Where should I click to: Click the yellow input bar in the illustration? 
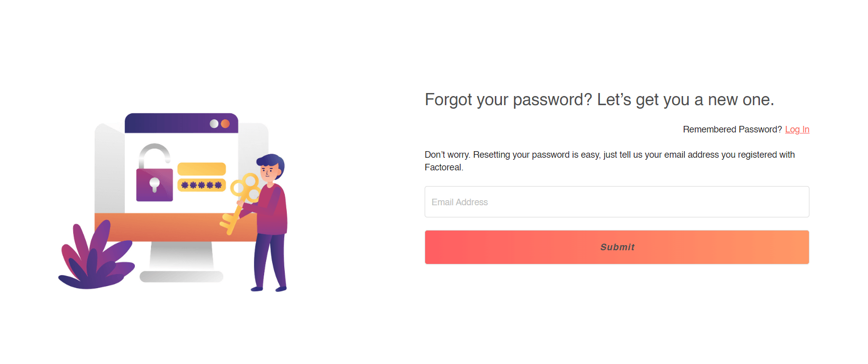(201, 168)
